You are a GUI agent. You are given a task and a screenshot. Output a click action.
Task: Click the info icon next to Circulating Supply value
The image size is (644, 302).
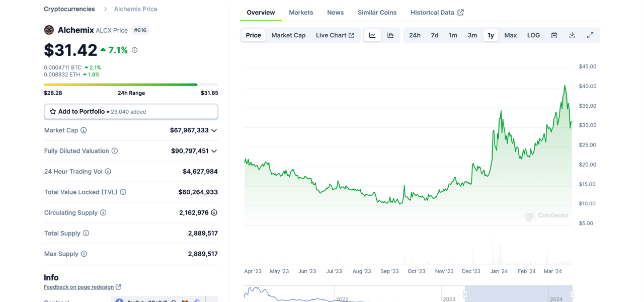click(x=214, y=213)
